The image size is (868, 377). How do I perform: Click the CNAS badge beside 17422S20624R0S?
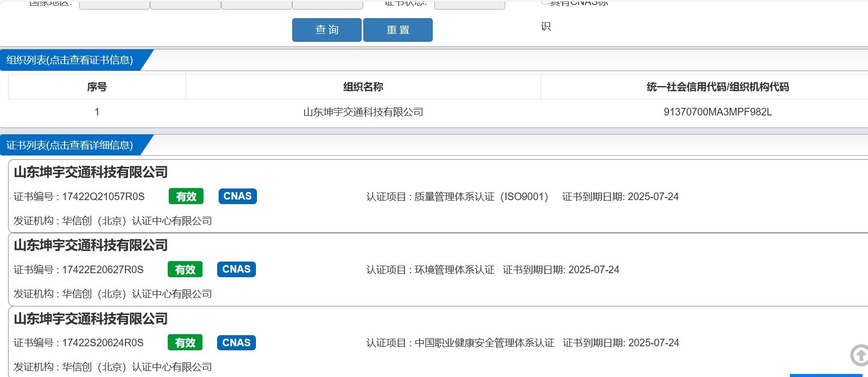[x=237, y=343]
